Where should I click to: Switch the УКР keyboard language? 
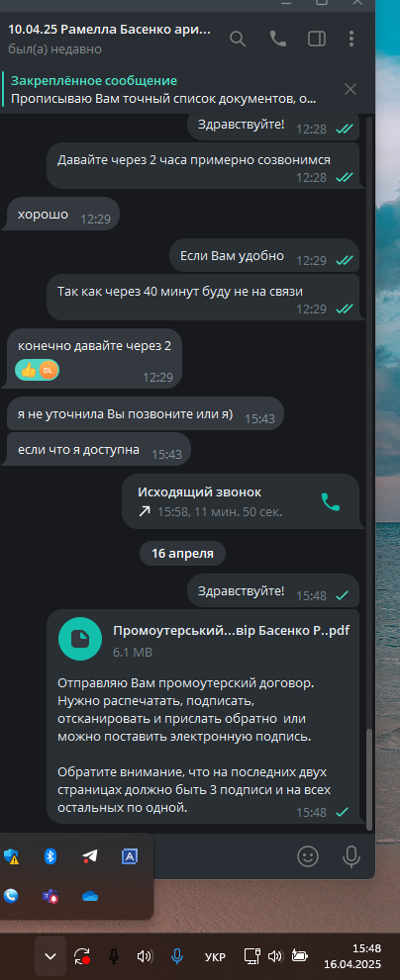tap(215, 957)
